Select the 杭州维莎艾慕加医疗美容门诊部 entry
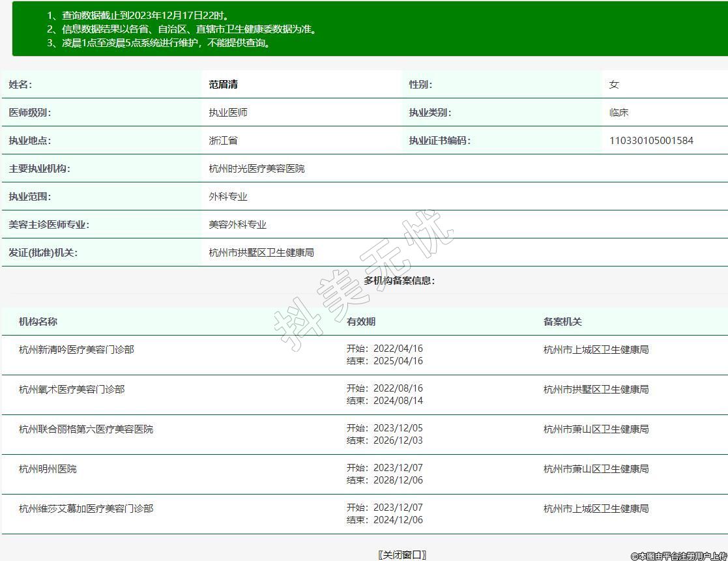This screenshot has width=728, height=561. point(86,509)
